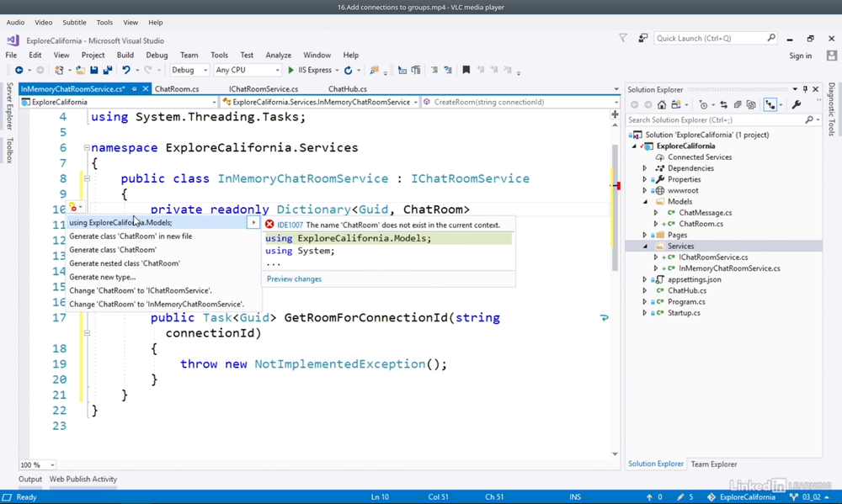Image resolution: width=842 pixels, height=504 pixels.
Task: Switch to Team Explorer tab
Action: point(714,464)
